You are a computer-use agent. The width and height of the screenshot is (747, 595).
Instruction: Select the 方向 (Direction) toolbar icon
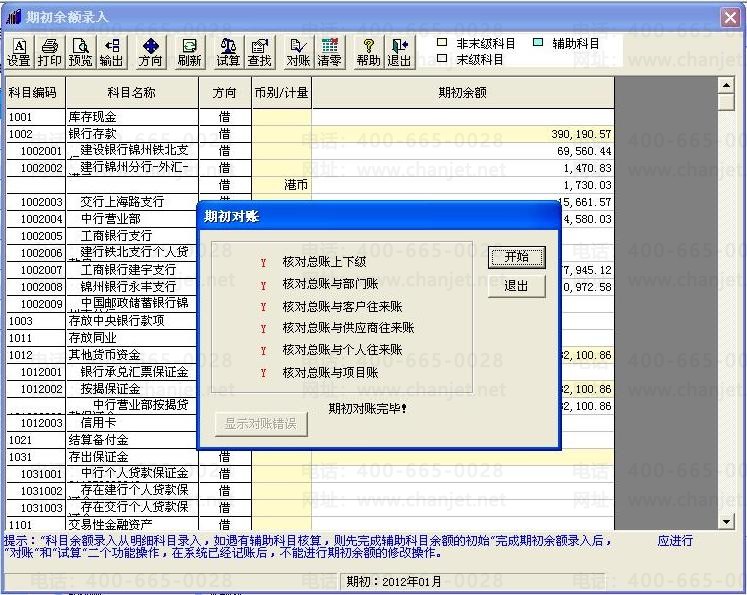tap(151, 52)
